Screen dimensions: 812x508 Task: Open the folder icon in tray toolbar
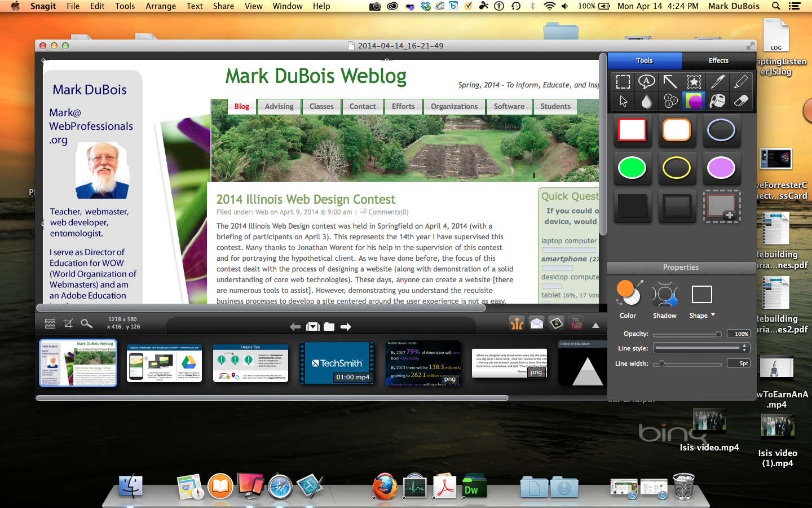tap(329, 327)
